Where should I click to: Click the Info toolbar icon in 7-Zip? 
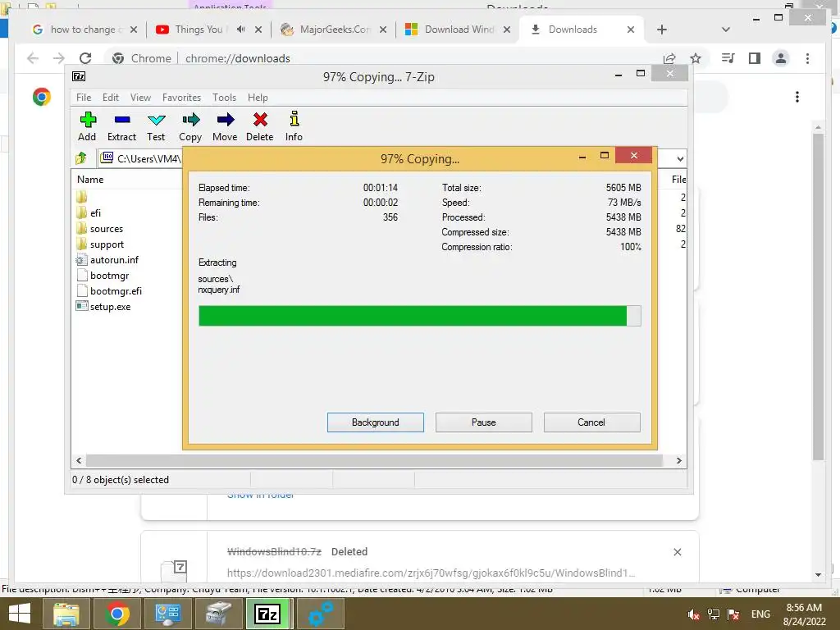(x=294, y=126)
